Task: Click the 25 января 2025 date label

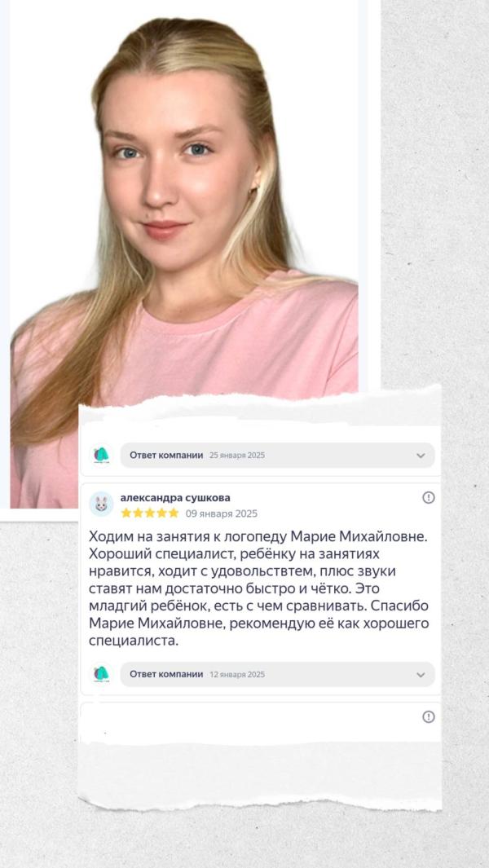Action: coord(237,456)
